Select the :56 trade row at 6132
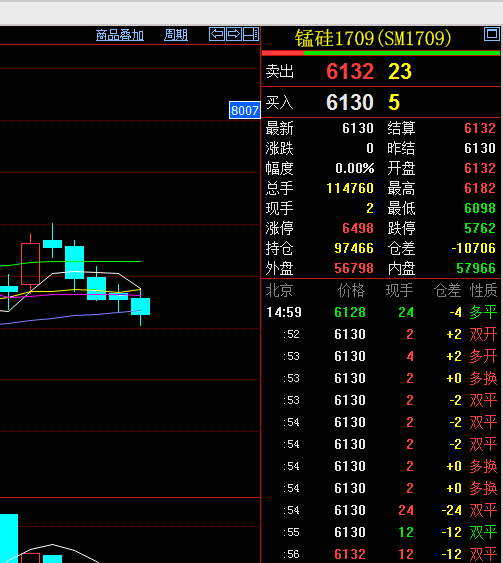 381,554
